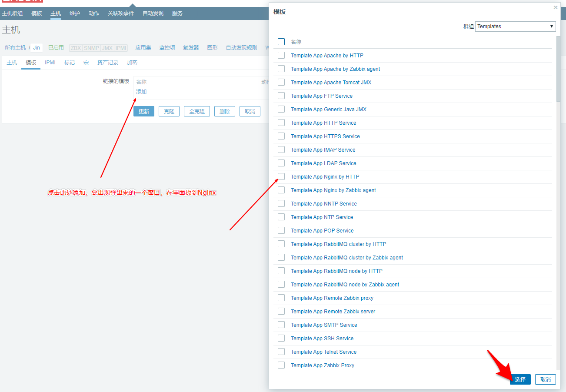Check the Template App SMTP Service box
The image size is (566, 392).
pyautogui.click(x=281, y=325)
